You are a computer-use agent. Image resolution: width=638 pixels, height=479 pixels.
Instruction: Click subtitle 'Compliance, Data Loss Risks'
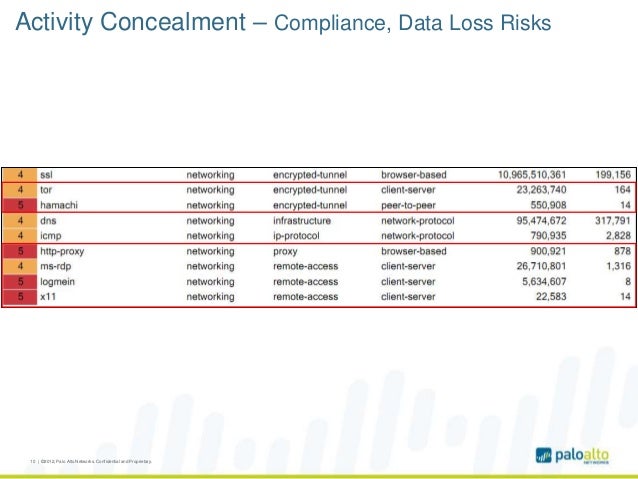tap(413, 23)
